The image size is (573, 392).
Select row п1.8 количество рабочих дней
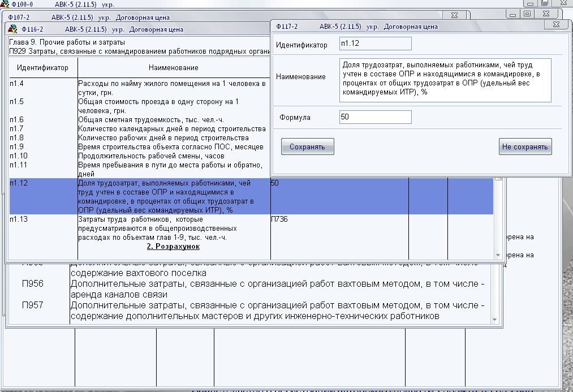[140, 137]
